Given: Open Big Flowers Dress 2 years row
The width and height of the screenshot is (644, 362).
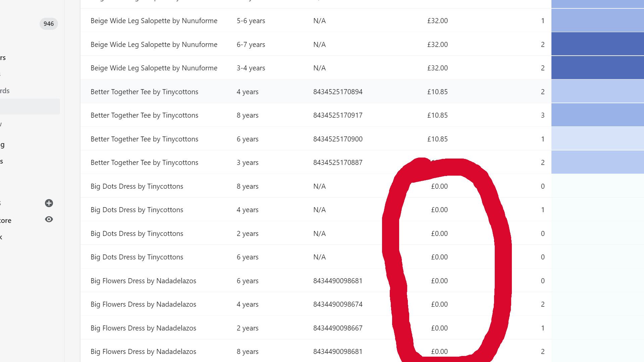Looking at the screenshot, I should 316,328.
